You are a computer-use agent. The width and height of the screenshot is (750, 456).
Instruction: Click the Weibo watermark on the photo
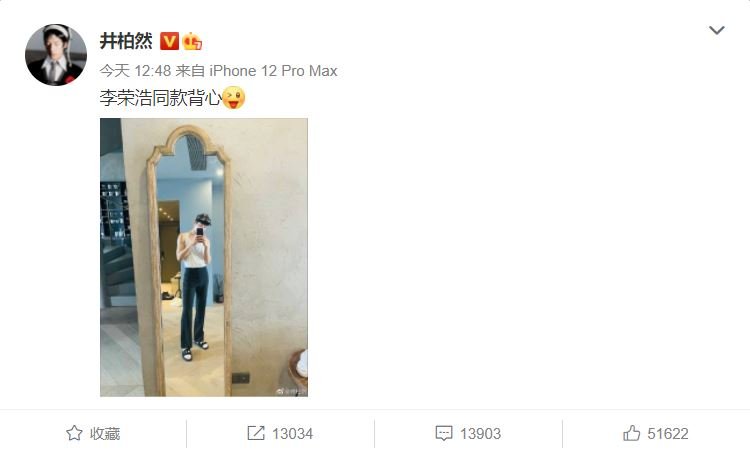tap(291, 391)
